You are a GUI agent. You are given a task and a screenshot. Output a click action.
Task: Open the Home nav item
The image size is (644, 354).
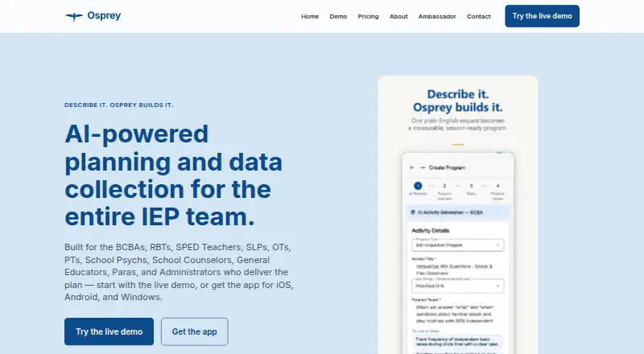310,16
